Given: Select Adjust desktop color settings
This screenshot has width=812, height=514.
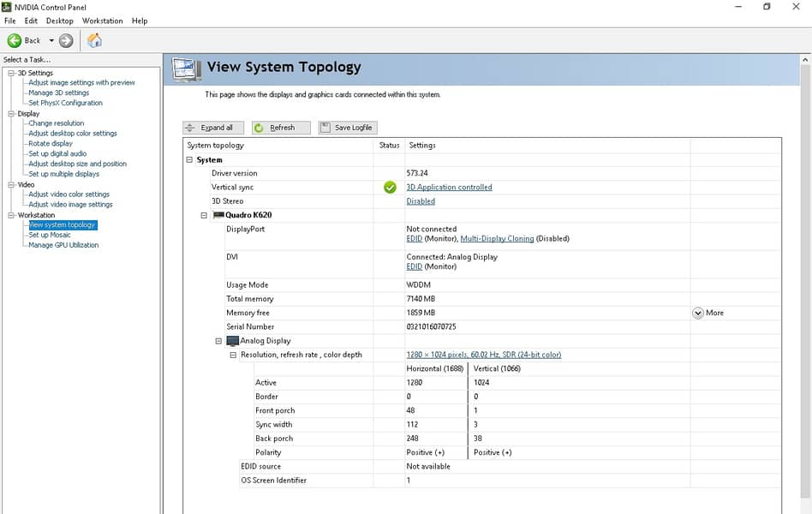Looking at the screenshot, I should point(73,133).
